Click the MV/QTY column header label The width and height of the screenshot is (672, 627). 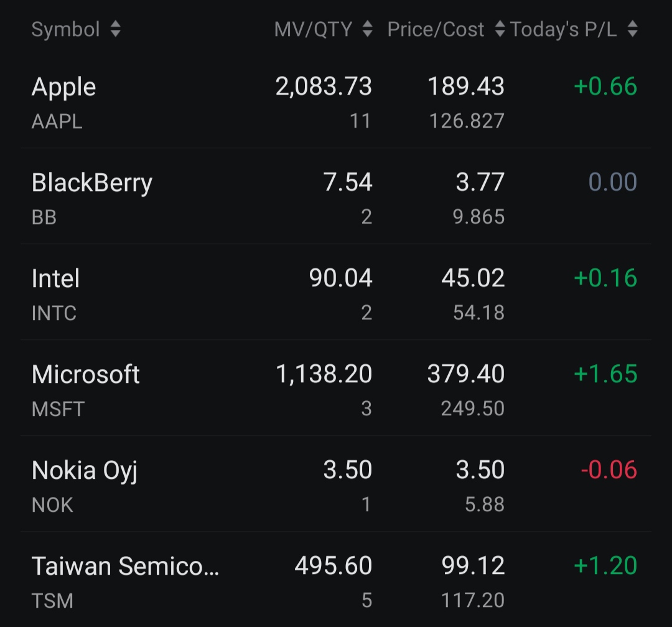point(313,30)
